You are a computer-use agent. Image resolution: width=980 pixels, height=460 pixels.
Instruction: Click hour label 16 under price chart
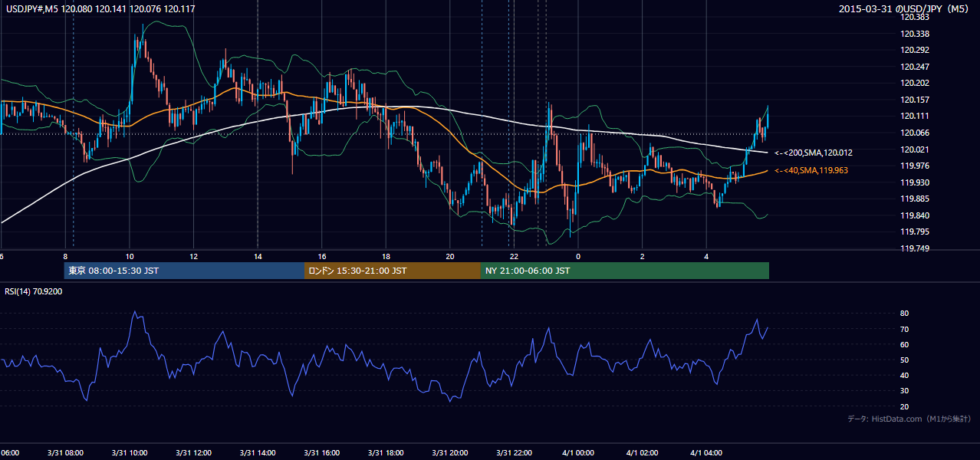click(x=322, y=257)
